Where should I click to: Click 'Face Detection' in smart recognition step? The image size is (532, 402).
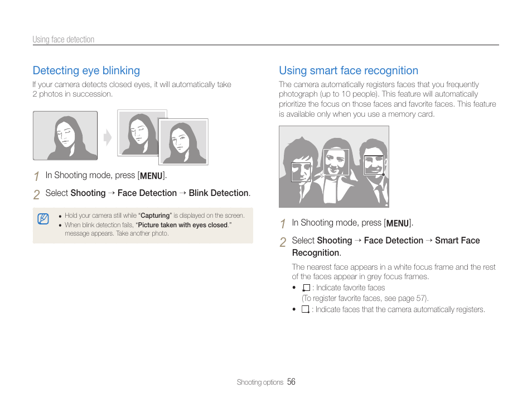pos(394,241)
